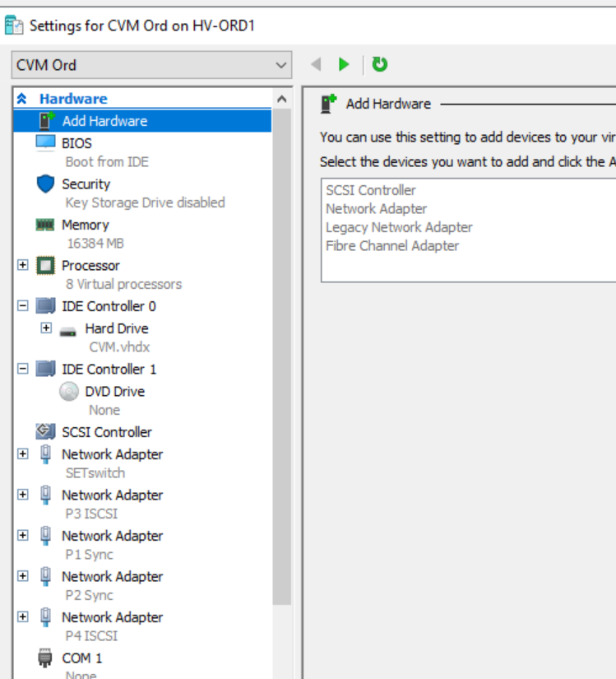The width and height of the screenshot is (616, 679).
Task: Click SETswitch network adapter icon
Action: [45, 454]
